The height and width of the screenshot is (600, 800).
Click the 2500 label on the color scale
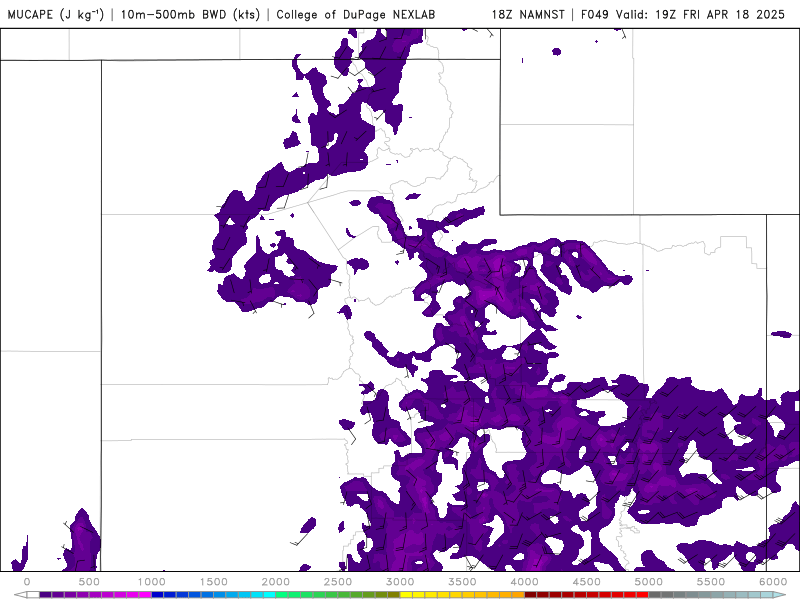point(338,582)
